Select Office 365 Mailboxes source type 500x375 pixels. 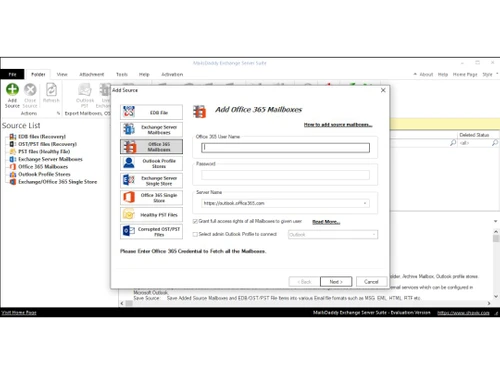[x=151, y=146]
